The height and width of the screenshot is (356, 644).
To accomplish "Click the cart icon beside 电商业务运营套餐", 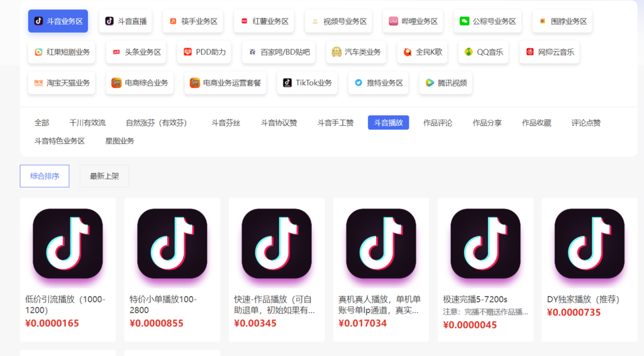I will 195,82.
